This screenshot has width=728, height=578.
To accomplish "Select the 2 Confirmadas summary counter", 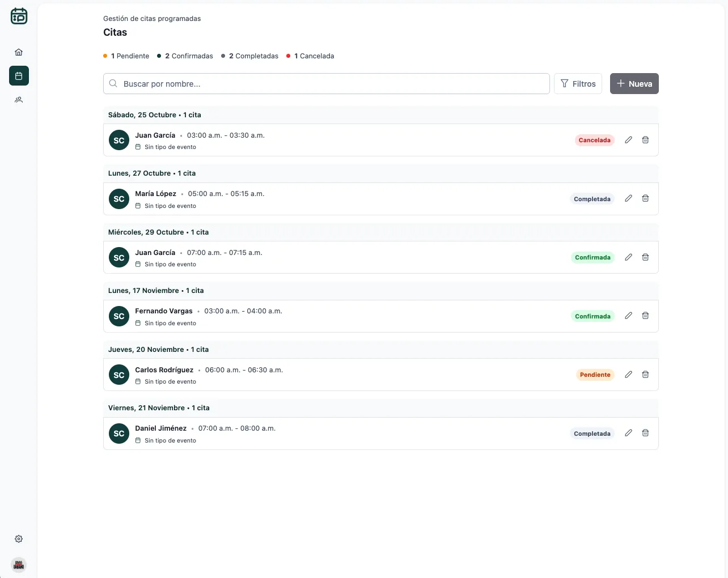I will [x=185, y=56].
